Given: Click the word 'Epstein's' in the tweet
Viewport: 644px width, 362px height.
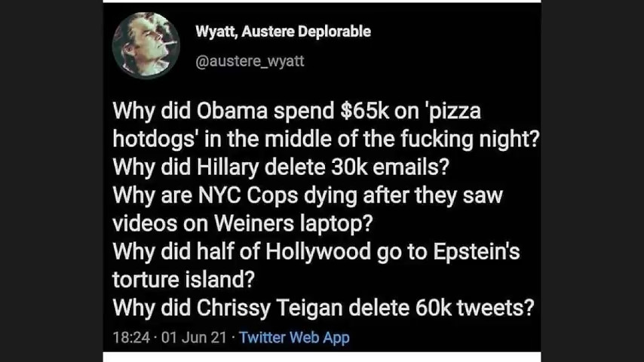Looking at the screenshot, I should (x=476, y=251).
